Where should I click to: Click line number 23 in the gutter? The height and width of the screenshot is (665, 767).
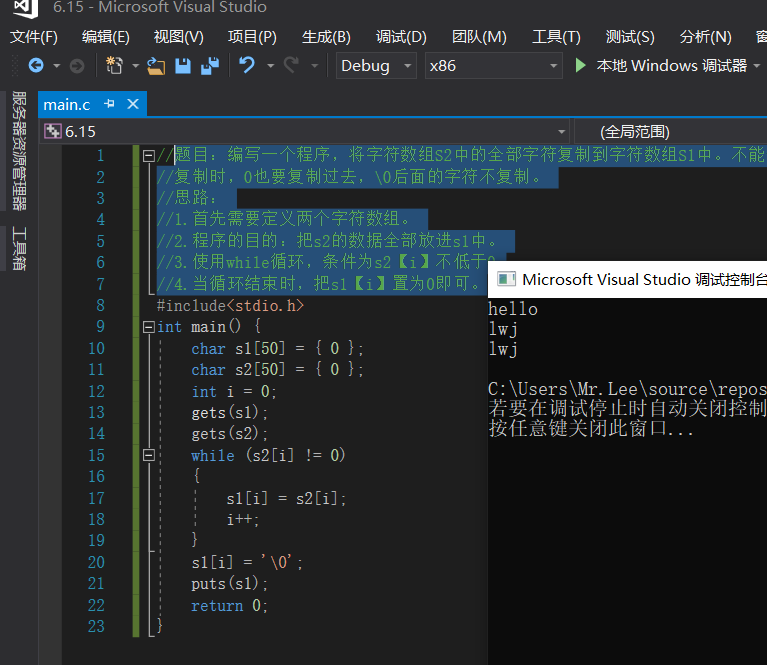[x=96, y=626]
